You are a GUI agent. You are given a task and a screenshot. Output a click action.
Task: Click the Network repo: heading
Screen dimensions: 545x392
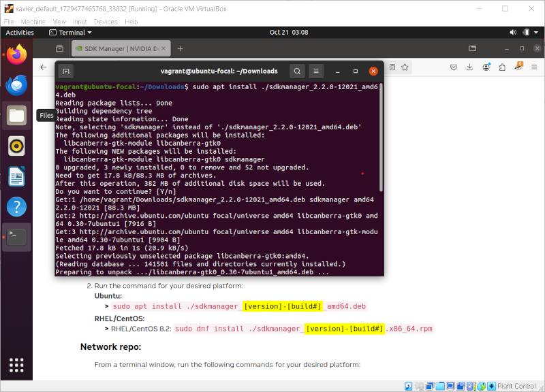(110, 346)
